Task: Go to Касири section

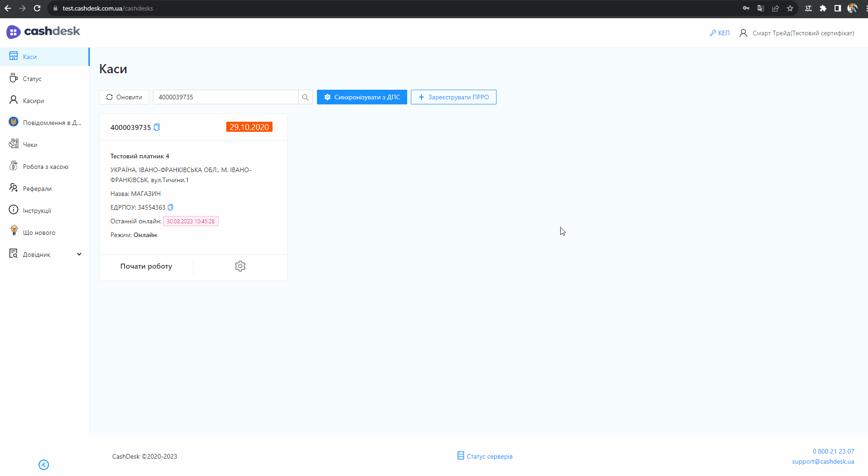Action: 33,101
